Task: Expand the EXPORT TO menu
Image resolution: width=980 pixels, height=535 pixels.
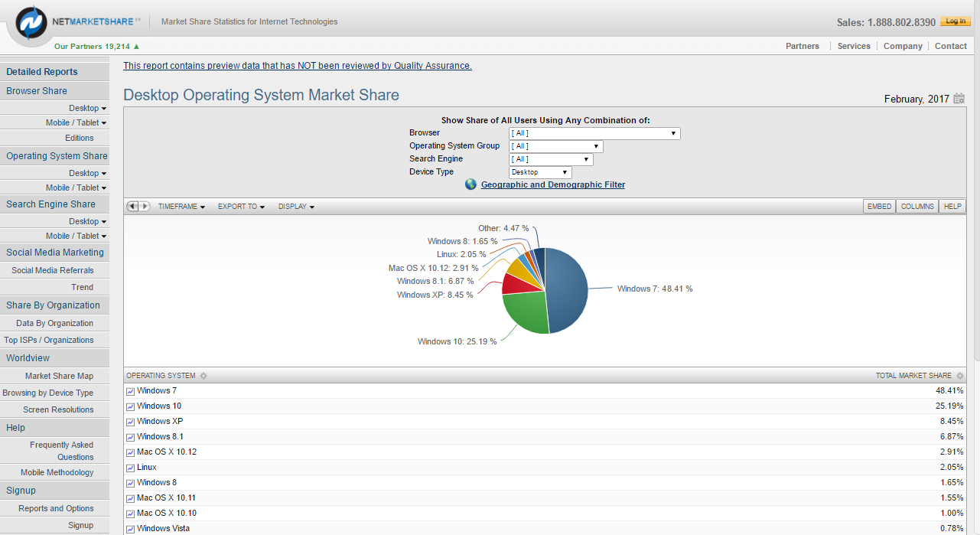Action: [241, 207]
